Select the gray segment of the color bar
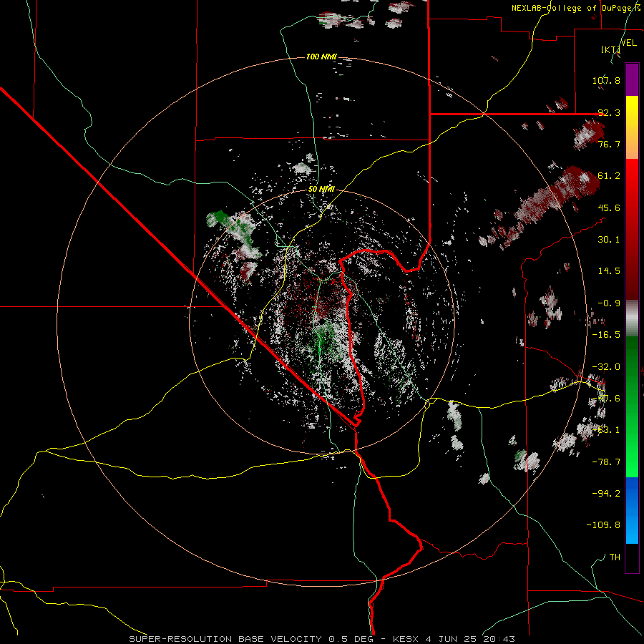The image size is (644, 644). pos(632,318)
